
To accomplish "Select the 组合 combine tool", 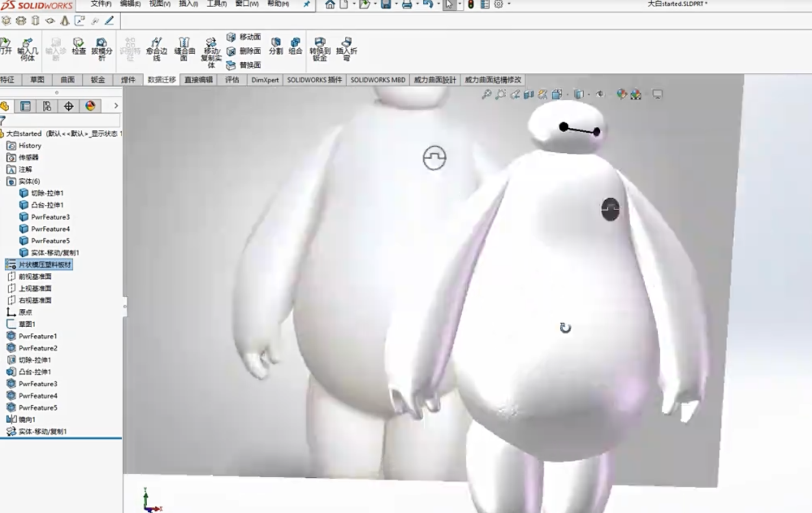I will tap(295, 46).
